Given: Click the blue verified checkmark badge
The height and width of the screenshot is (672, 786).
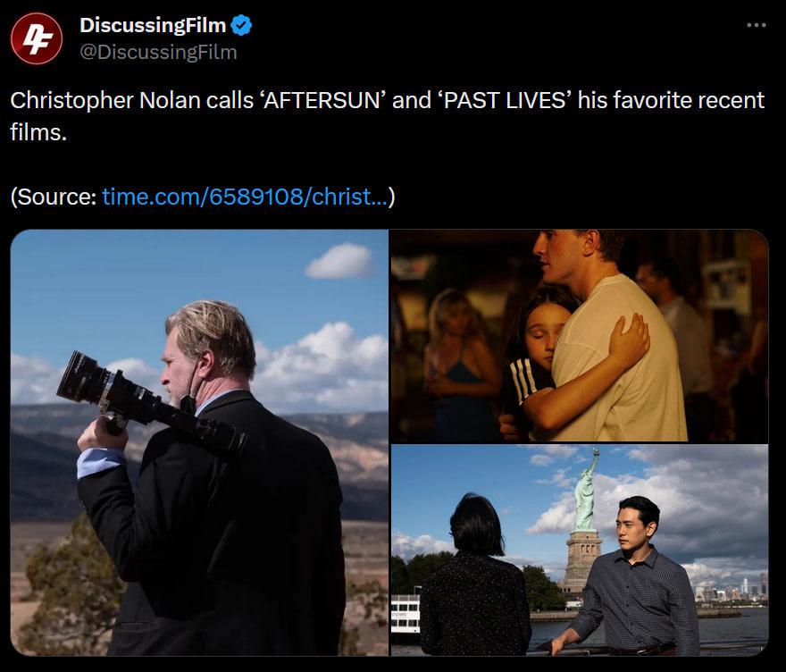Looking at the screenshot, I should [242, 25].
